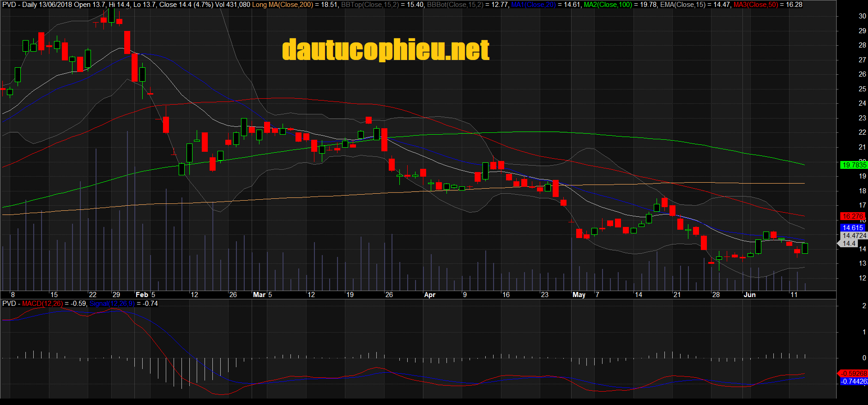
Task: Select the red MA3(Close,50) label
Action: coord(755,5)
